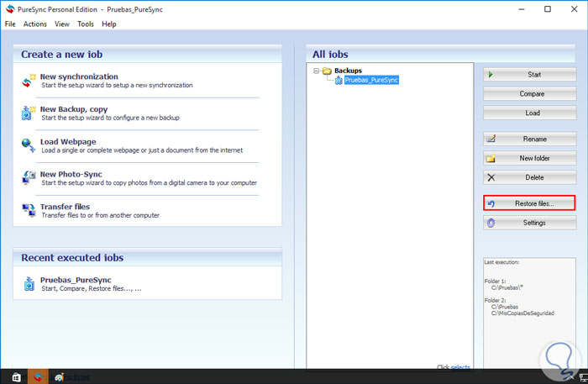Click the New Photo-Sync icon

click(x=29, y=178)
